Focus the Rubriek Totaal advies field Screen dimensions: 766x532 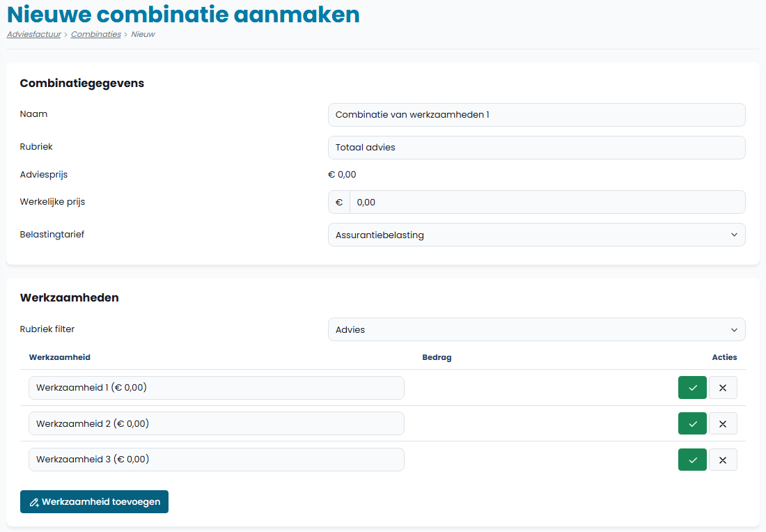tap(536, 148)
